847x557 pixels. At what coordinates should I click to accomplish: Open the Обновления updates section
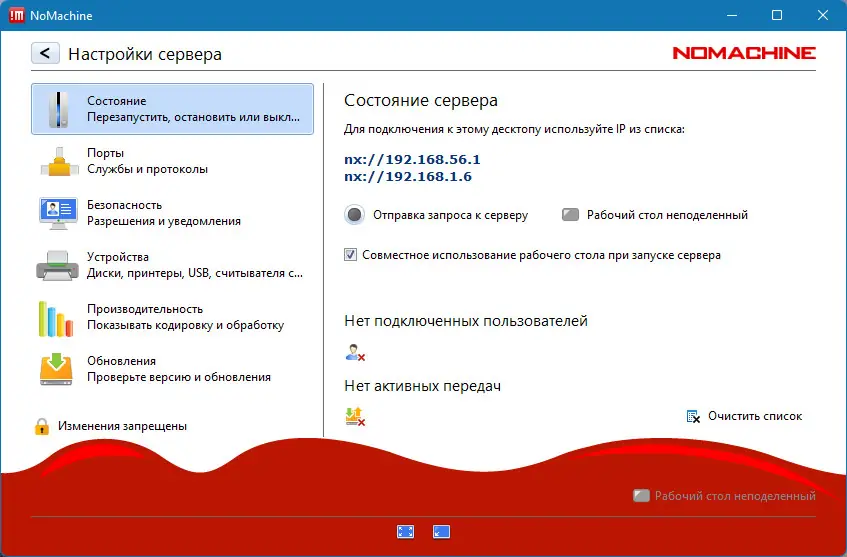coord(172,369)
